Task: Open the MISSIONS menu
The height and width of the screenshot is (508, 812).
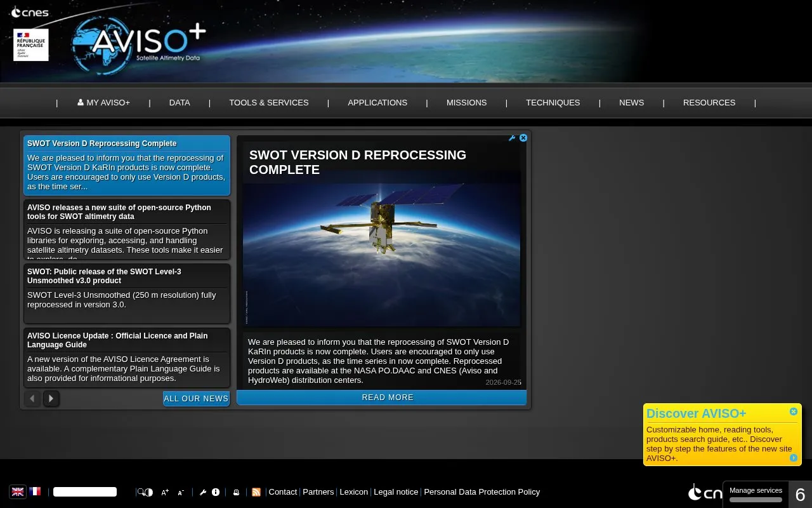Action: [467, 102]
